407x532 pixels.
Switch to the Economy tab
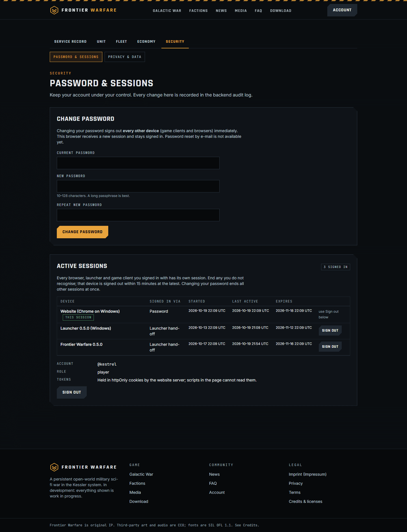tap(146, 42)
